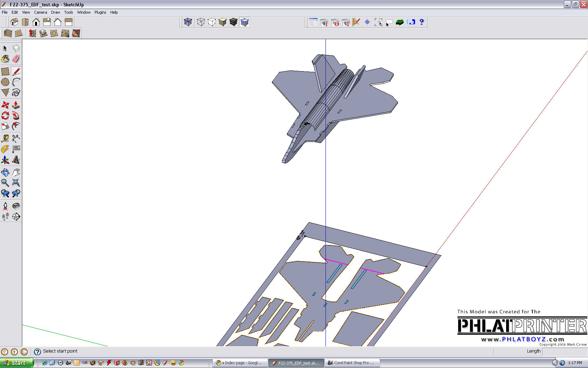
Task: Select the Rectangle drawing tool
Action: pyautogui.click(x=5, y=71)
